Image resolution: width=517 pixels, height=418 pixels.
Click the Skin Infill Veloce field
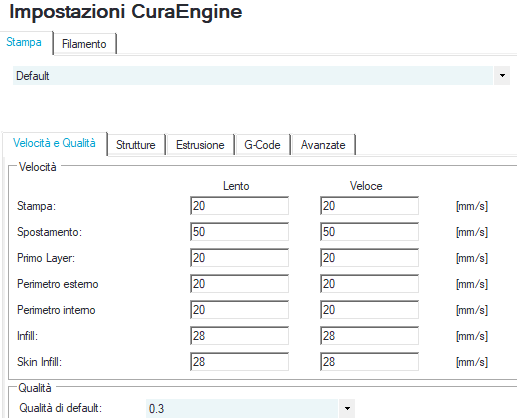click(x=369, y=362)
